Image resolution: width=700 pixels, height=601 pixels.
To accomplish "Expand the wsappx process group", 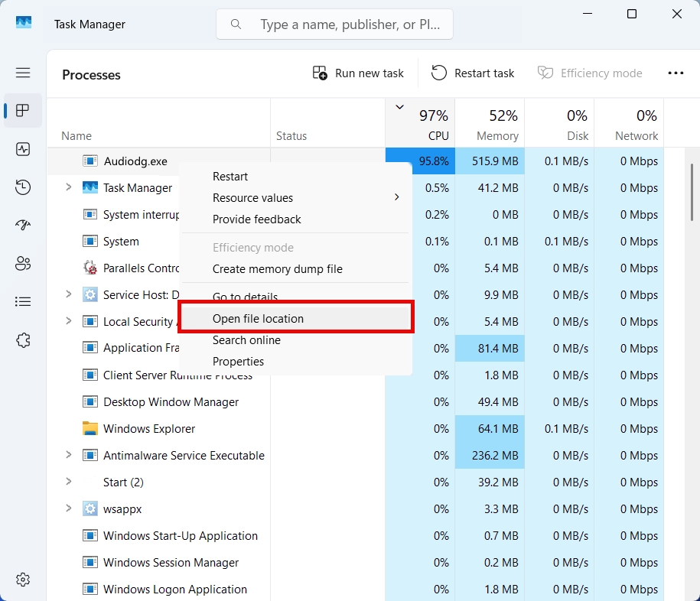I will click(68, 508).
